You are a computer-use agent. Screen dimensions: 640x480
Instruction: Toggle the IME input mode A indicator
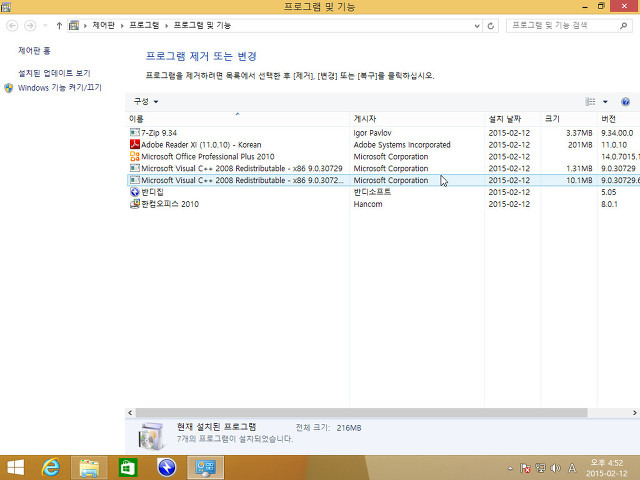pos(572,468)
